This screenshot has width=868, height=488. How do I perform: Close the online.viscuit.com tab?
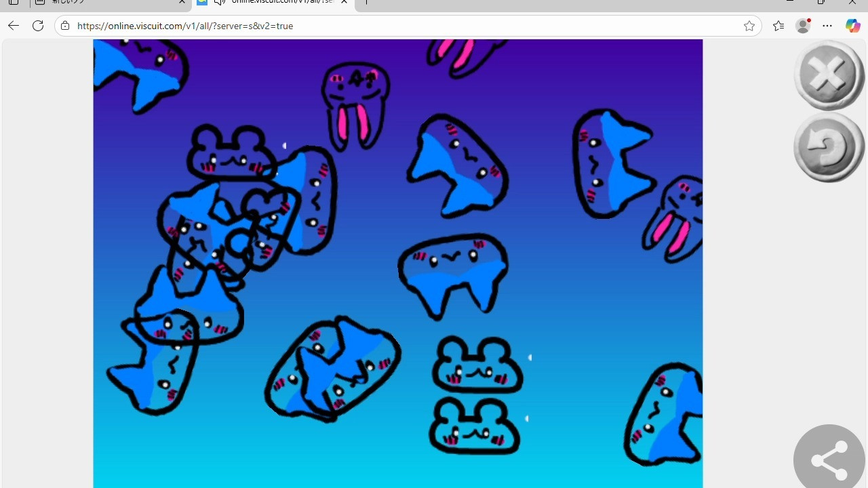[344, 2]
